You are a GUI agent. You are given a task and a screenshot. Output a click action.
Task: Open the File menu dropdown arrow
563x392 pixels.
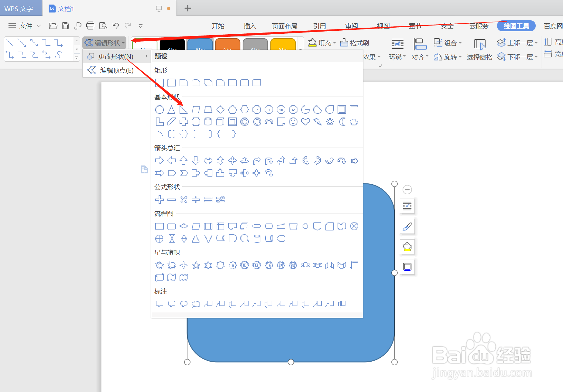point(39,26)
